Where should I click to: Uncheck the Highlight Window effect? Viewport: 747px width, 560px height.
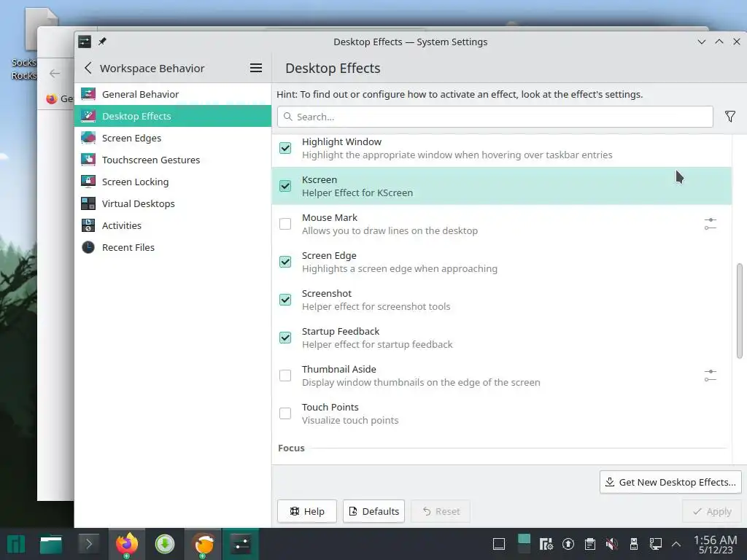pyautogui.click(x=285, y=148)
